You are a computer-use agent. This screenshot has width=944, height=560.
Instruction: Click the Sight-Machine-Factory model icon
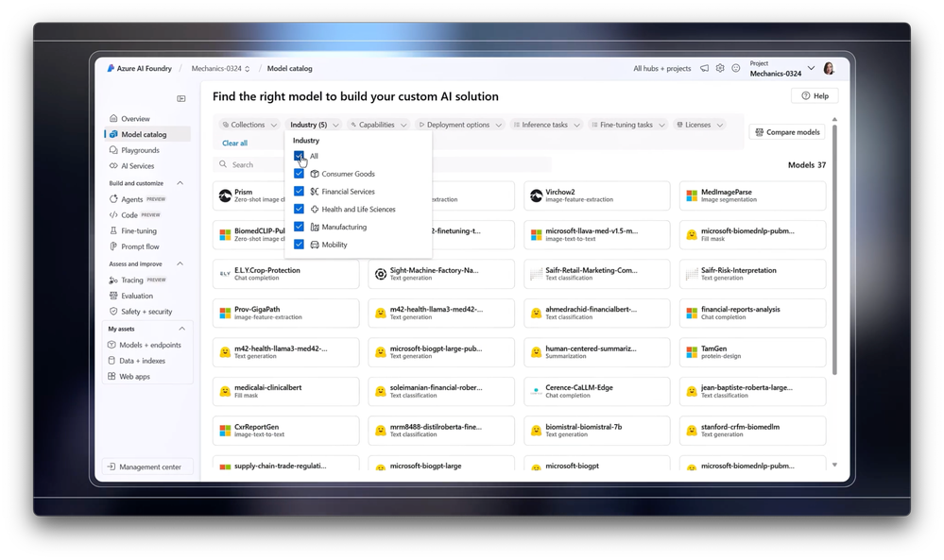381,274
